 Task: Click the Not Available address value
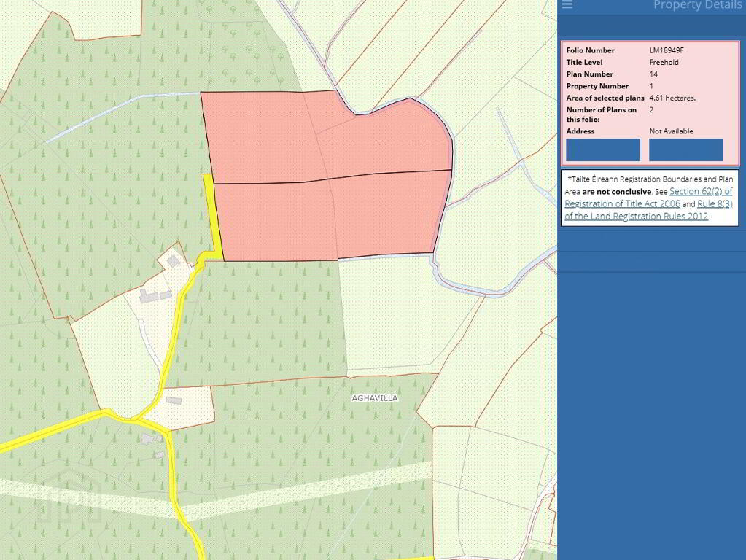(671, 131)
